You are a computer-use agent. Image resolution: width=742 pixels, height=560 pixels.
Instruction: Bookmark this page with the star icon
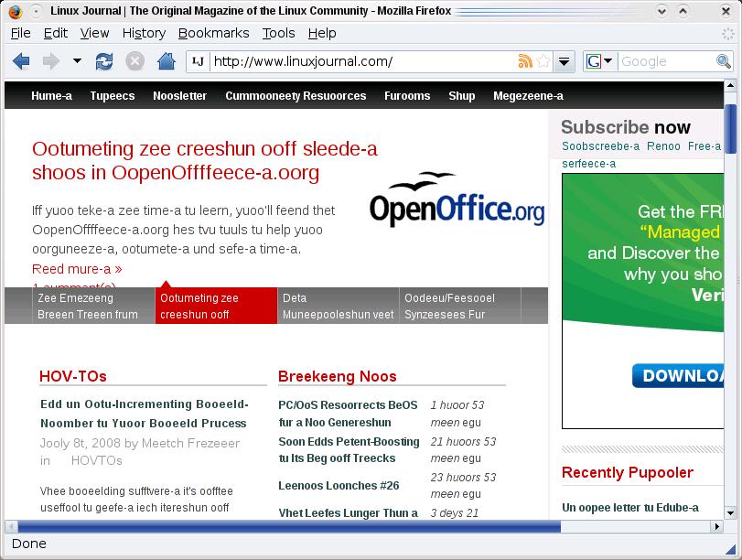click(x=543, y=61)
